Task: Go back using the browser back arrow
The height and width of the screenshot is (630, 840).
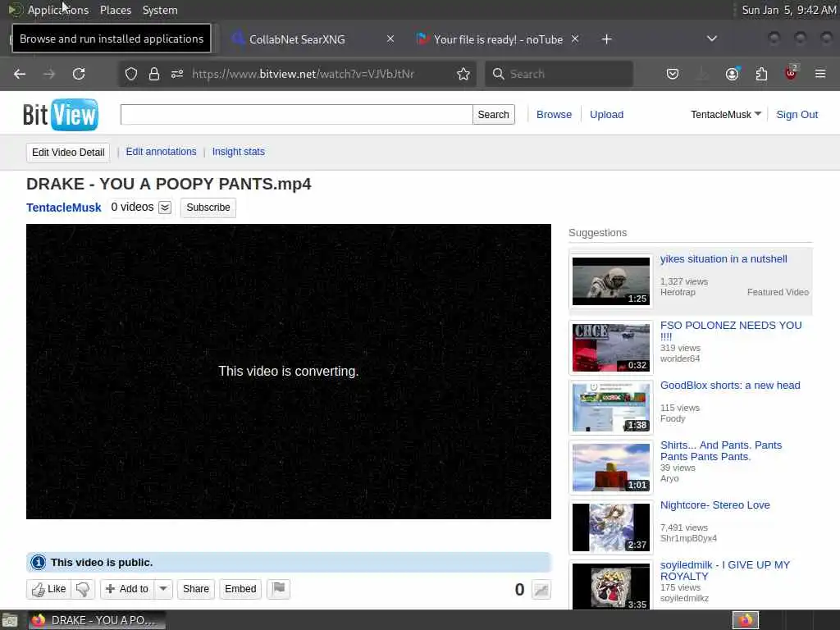Action: coord(20,74)
